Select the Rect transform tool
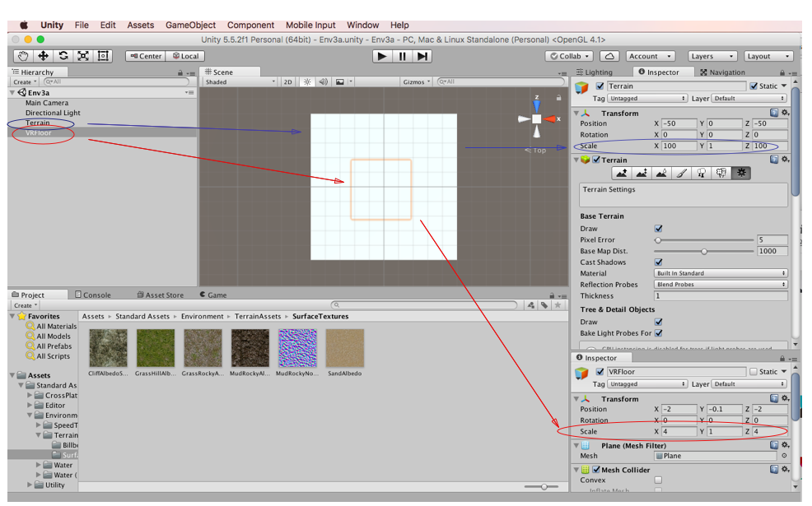The height and width of the screenshot is (506, 812). (x=103, y=56)
